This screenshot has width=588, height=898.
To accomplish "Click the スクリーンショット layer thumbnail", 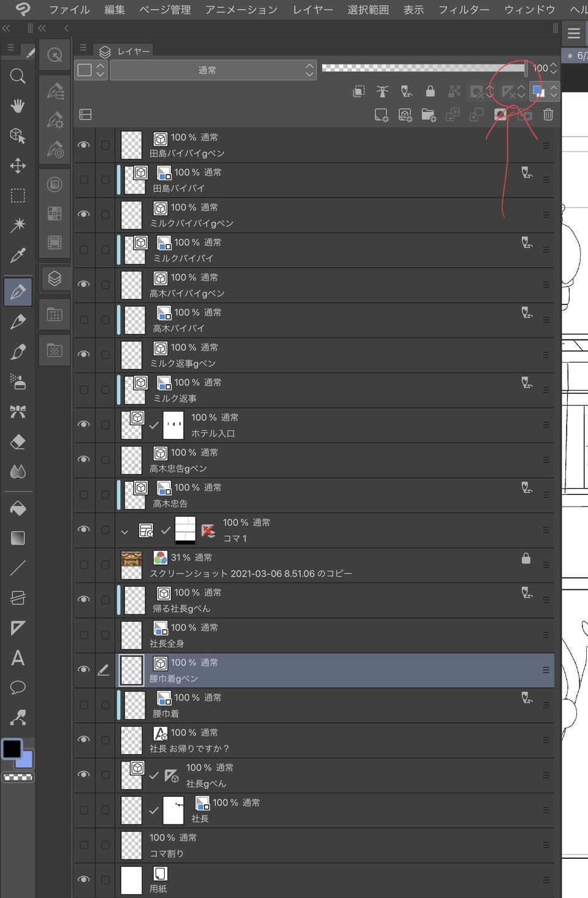I will 132,565.
